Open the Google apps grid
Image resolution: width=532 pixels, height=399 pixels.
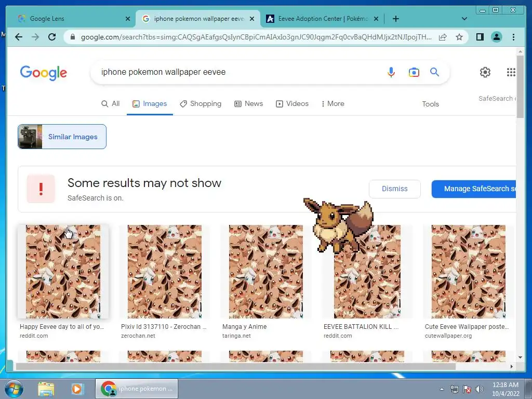pyautogui.click(x=511, y=72)
